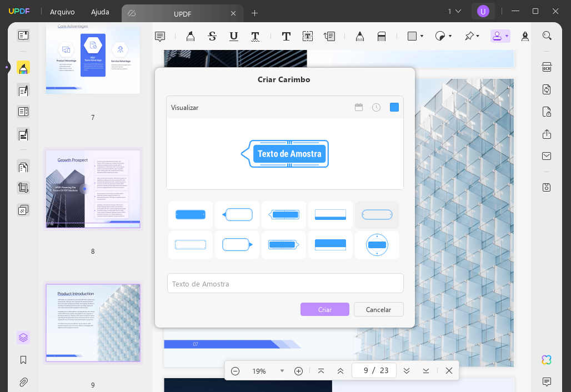Image resolution: width=571 pixels, height=392 pixels.
Task: Choose the left-pointing outlined stamp style
Action: (x=237, y=215)
